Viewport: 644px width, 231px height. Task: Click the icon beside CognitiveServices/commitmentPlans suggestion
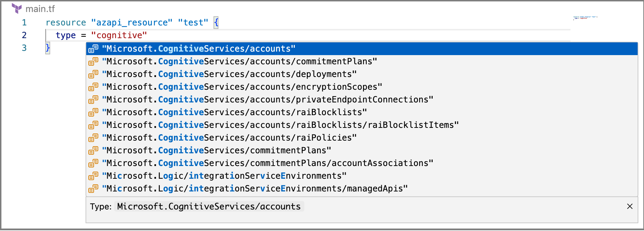click(93, 150)
